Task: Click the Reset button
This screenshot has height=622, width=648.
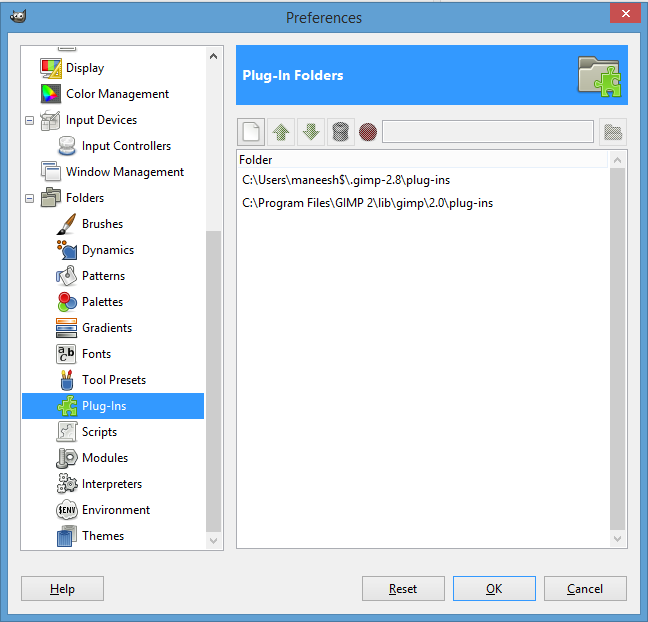Action: pos(403,589)
